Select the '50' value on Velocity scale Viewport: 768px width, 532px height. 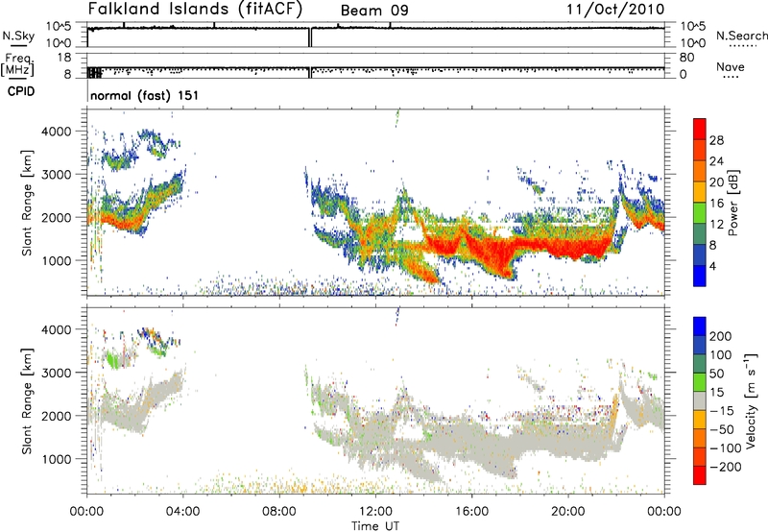pyautogui.click(x=716, y=374)
